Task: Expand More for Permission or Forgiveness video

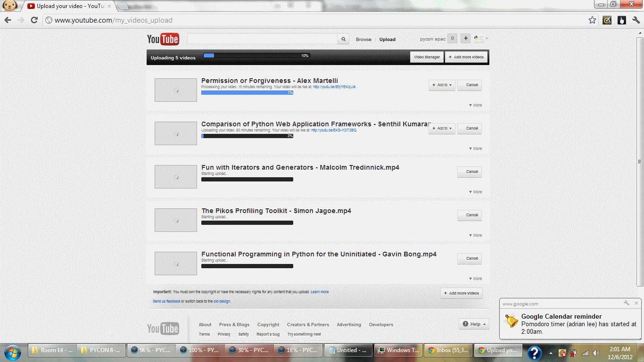Action: (475, 105)
